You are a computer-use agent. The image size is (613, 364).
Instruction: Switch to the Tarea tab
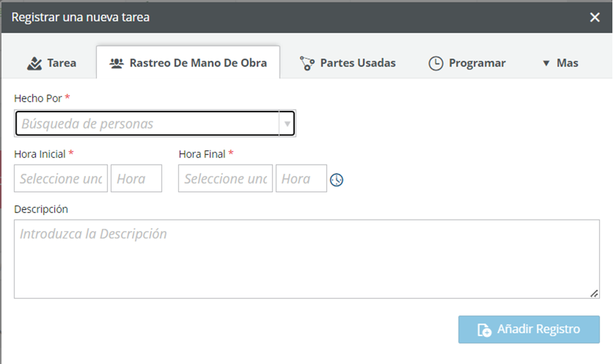[x=51, y=63]
